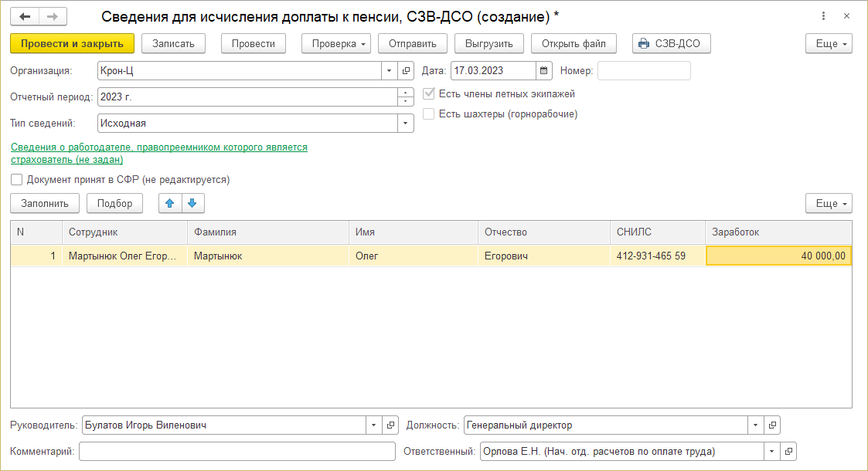Click the 'Провести и закрыть' button
Viewport: 868px width, 471px height.
[73, 44]
